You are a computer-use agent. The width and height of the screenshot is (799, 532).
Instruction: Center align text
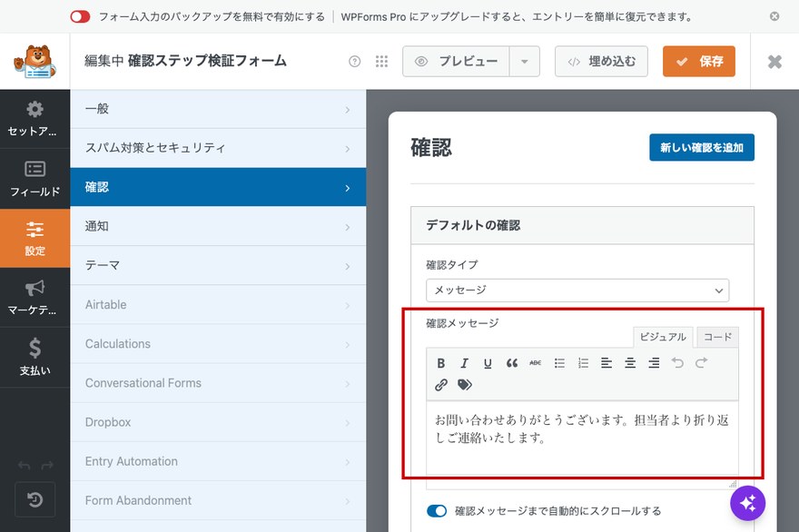[x=630, y=363]
